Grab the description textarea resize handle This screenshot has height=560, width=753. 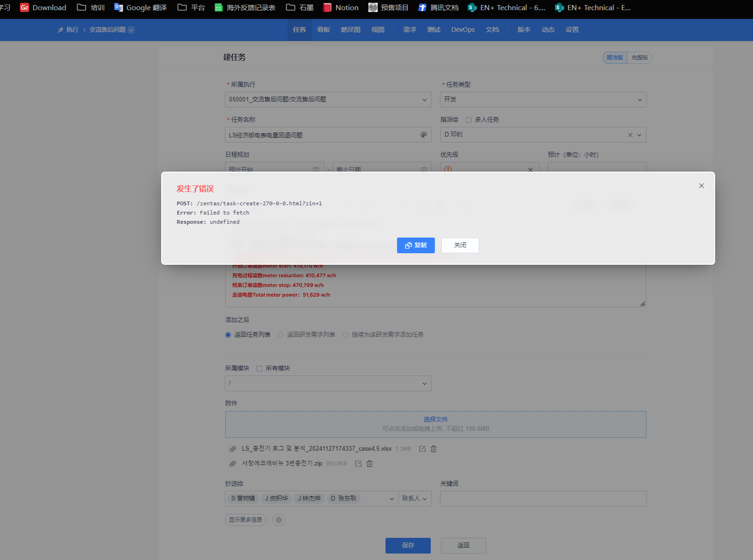(643, 304)
